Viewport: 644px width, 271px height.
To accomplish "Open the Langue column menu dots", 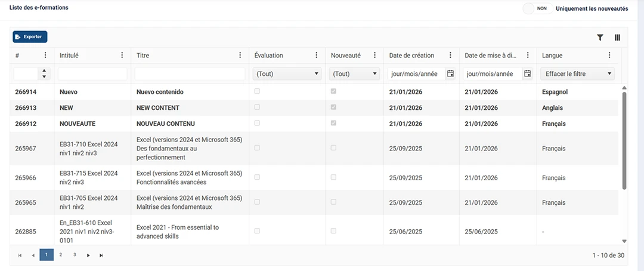I will [x=609, y=55].
